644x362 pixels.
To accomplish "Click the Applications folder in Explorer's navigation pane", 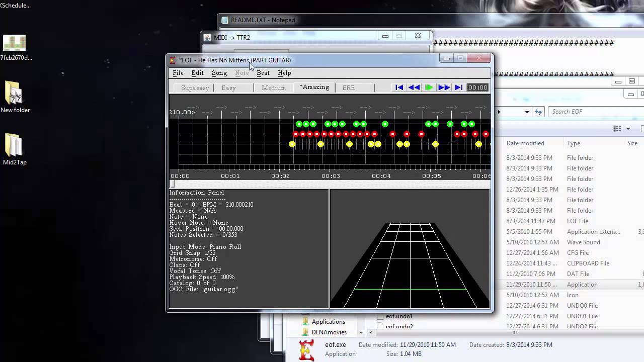I will pos(328,322).
